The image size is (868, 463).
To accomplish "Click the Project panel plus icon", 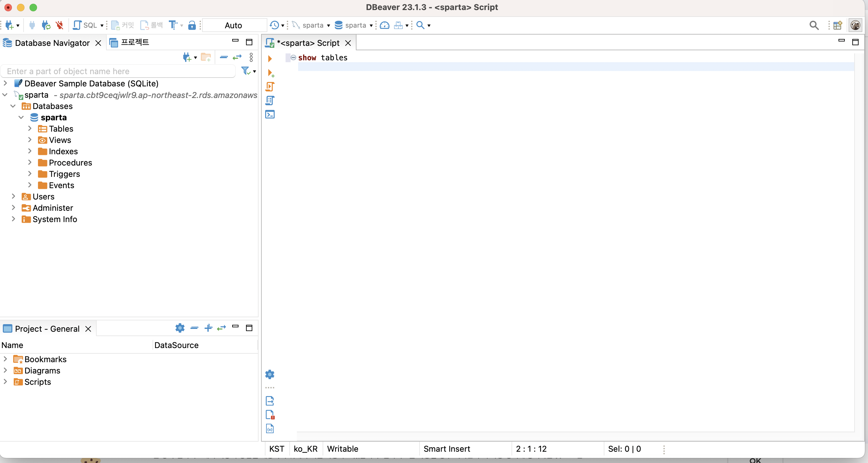I will [x=208, y=328].
